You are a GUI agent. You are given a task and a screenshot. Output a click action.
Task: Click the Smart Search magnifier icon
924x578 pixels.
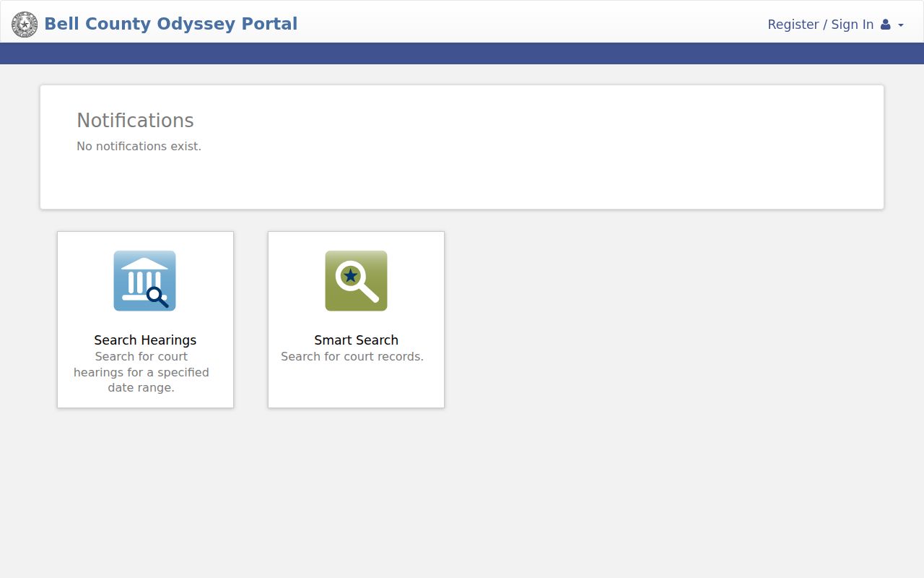tap(356, 281)
